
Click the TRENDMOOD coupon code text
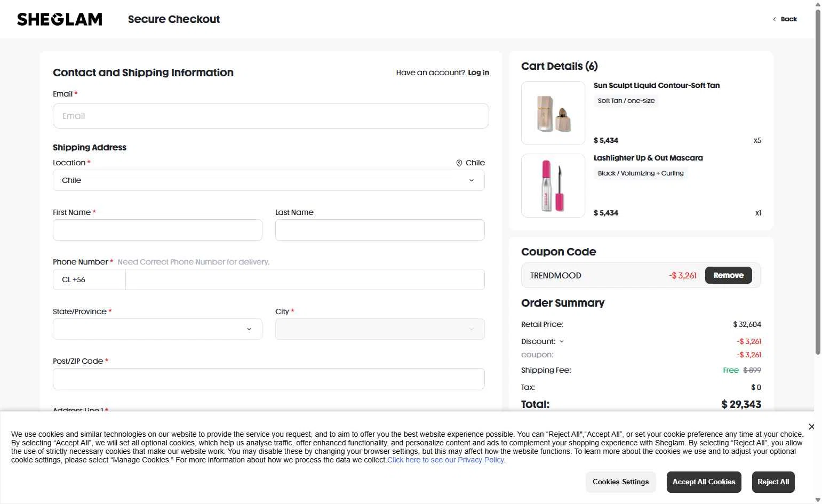(556, 276)
